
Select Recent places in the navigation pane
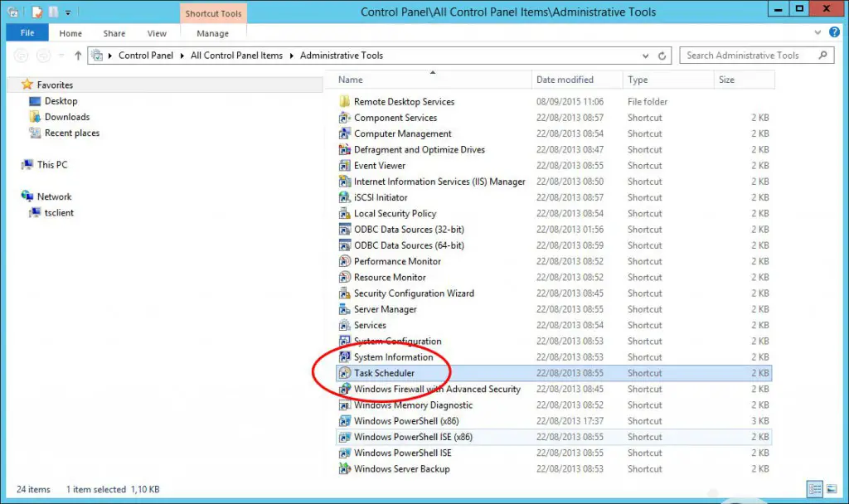pyautogui.click(x=72, y=133)
